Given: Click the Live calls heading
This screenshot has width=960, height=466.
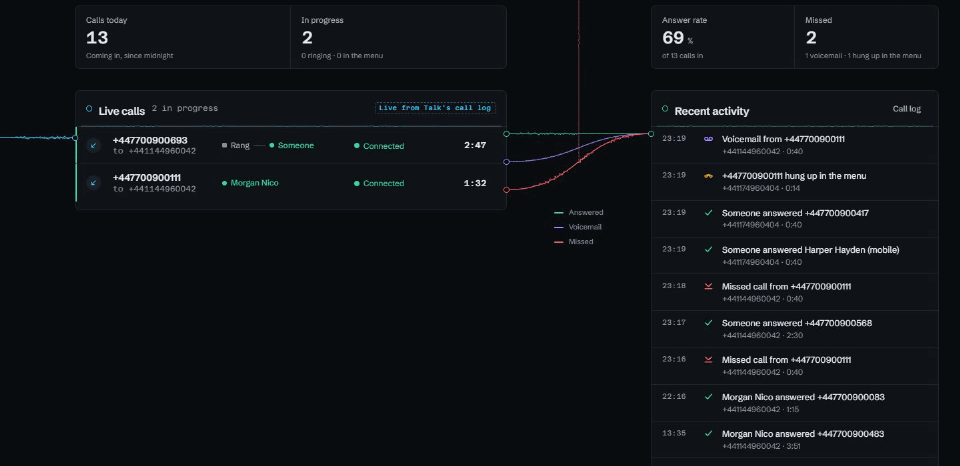Looking at the screenshot, I should 122,111.
